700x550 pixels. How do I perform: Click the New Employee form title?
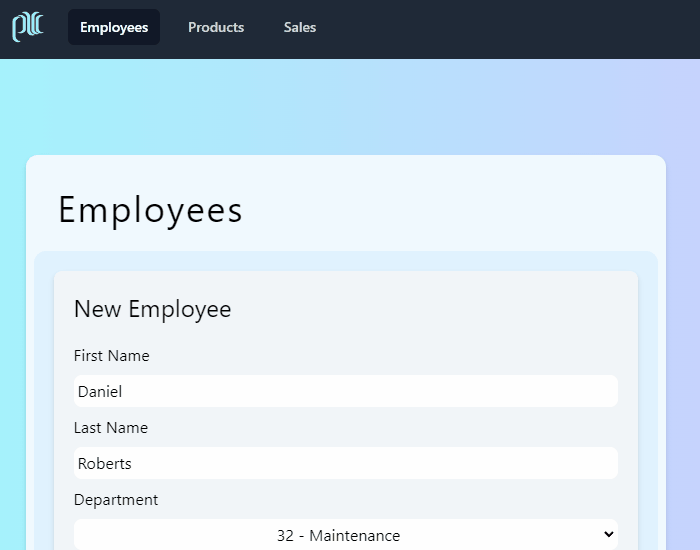click(153, 309)
